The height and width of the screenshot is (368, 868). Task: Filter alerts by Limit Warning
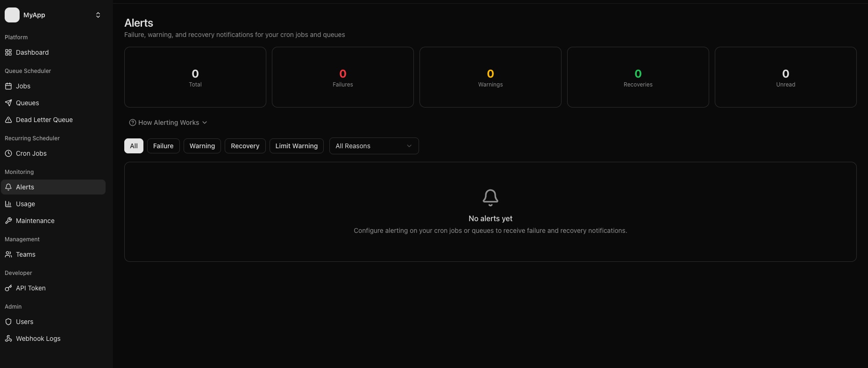pyautogui.click(x=296, y=146)
